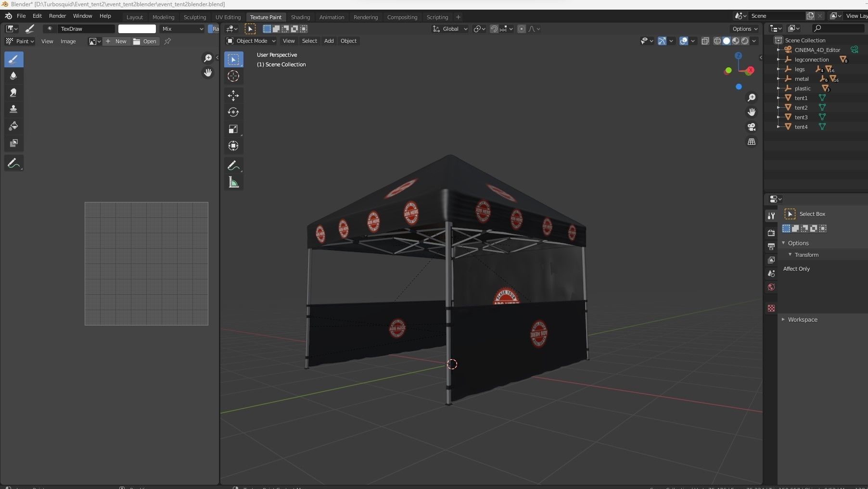Select the Smear tool in Image Editor
The width and height of the screenshot is (868, 489).
tap(13, 92)
